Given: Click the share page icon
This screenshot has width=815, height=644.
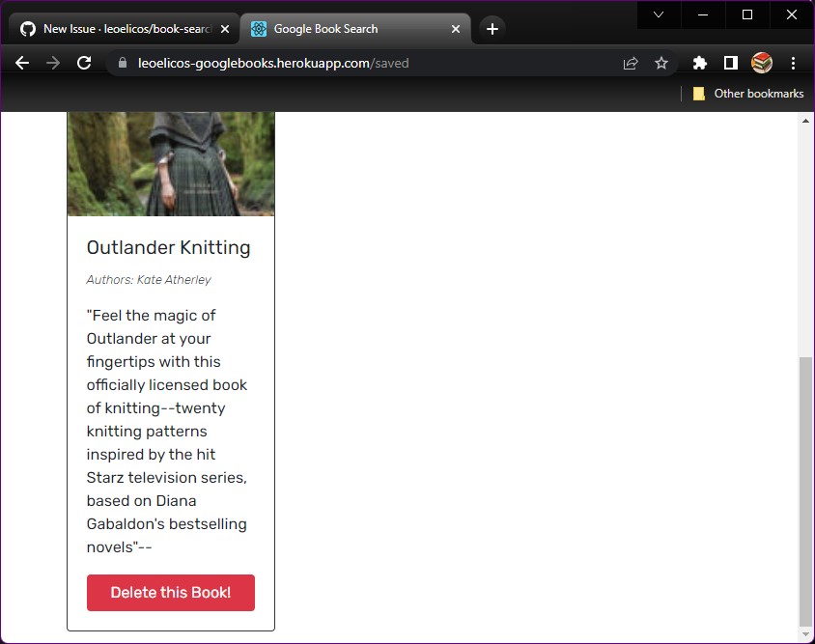Looking at the screenshot, I should tap(631, 63).
